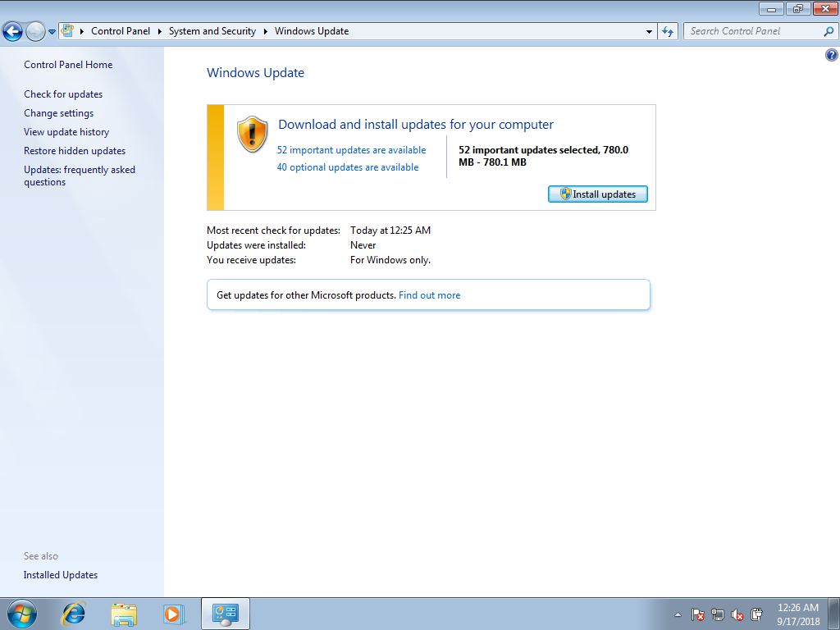Select Check for updates in sidebar
The image size is (840, 630).
click(63, 94)
